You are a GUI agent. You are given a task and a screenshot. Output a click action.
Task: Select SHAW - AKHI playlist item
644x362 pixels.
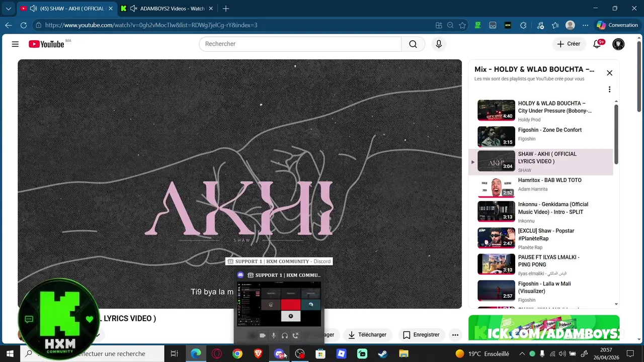pyautogui.click(x=541, y=162)
